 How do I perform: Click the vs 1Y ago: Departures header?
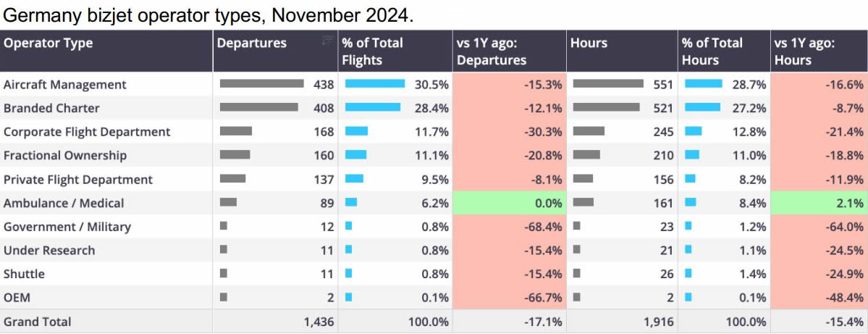(491, 51)
